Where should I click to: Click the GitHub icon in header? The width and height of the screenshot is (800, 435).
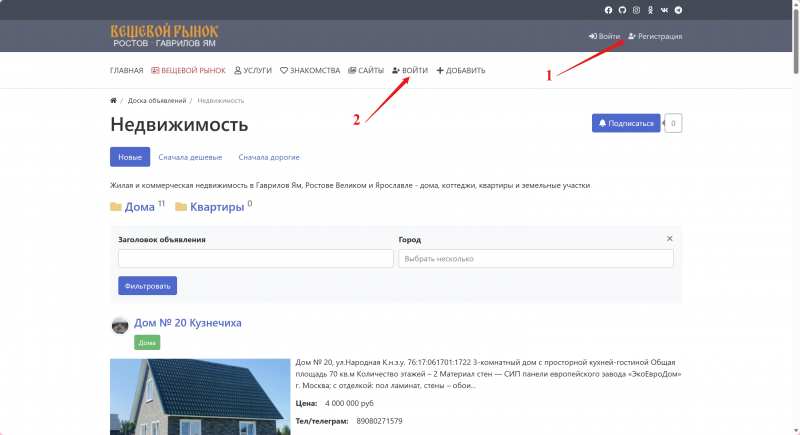(622, 10)
